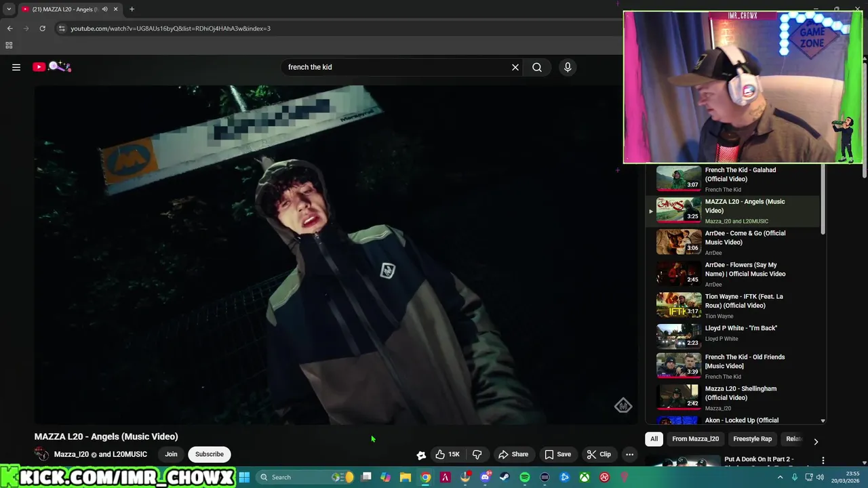Screen dimensions: 868x488
Task: Open the clock showing 23:55
Action: (847, 477)
